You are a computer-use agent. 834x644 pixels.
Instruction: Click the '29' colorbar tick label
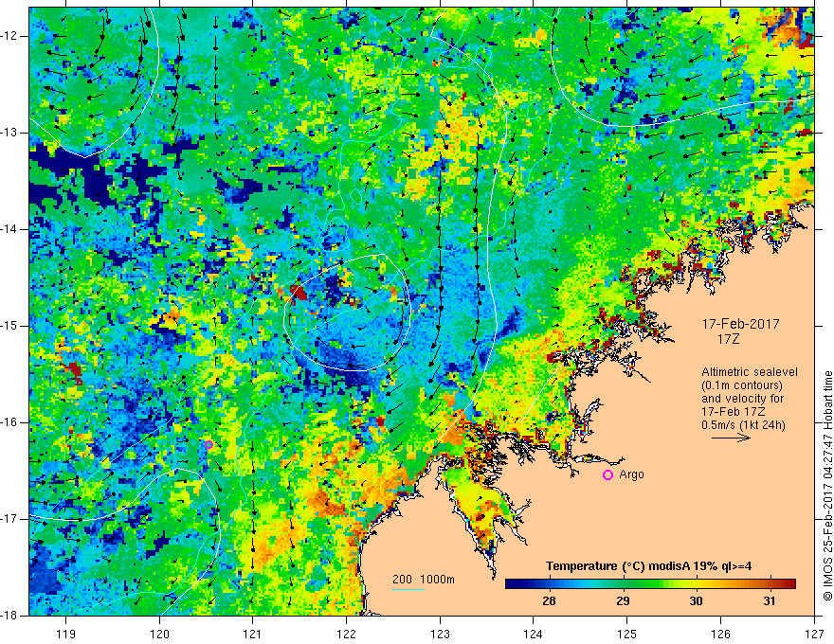623,601
